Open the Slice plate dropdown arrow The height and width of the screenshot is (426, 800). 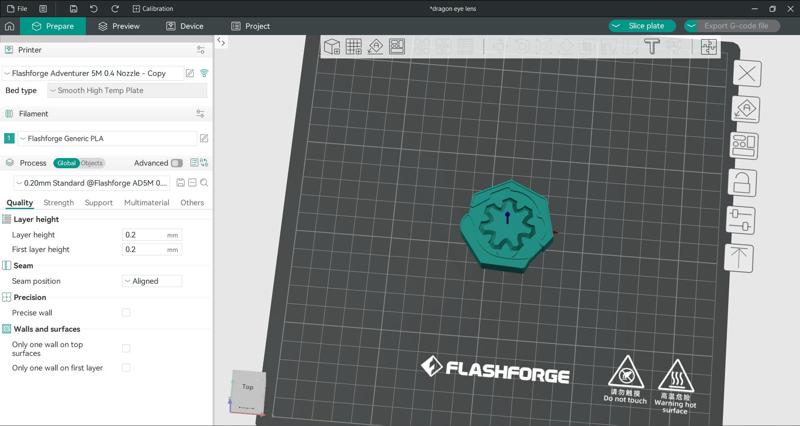click(616, 26)
